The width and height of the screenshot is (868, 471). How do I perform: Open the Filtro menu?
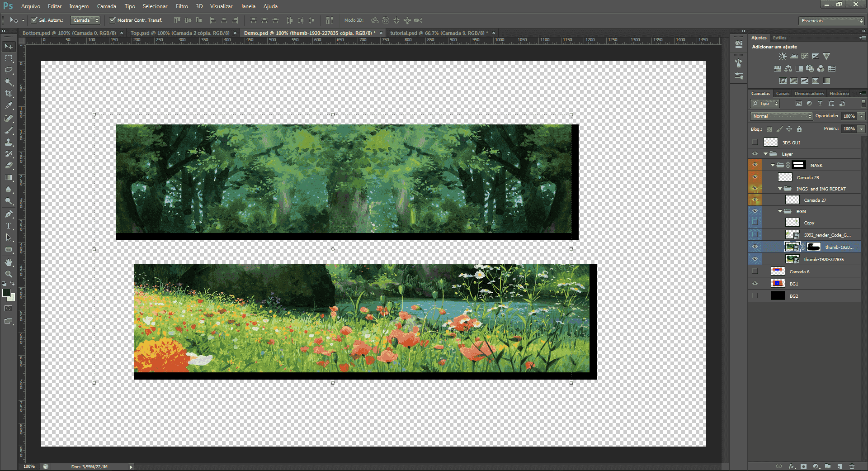pos(182,6)
